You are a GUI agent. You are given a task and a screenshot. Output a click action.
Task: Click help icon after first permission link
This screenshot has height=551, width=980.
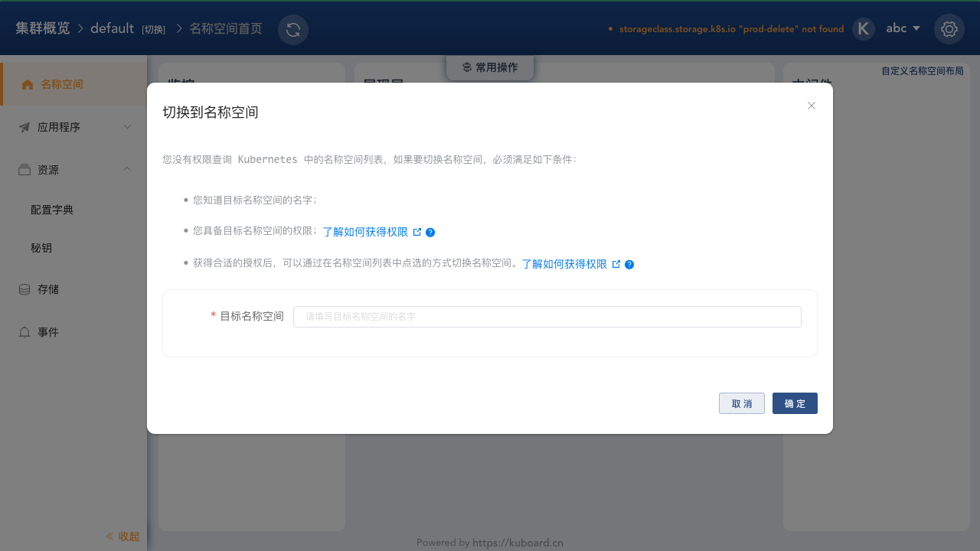coord(430,233)
